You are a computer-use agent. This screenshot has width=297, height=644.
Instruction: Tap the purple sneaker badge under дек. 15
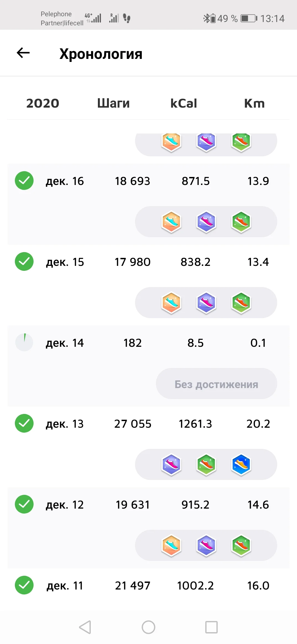point(206,303)
